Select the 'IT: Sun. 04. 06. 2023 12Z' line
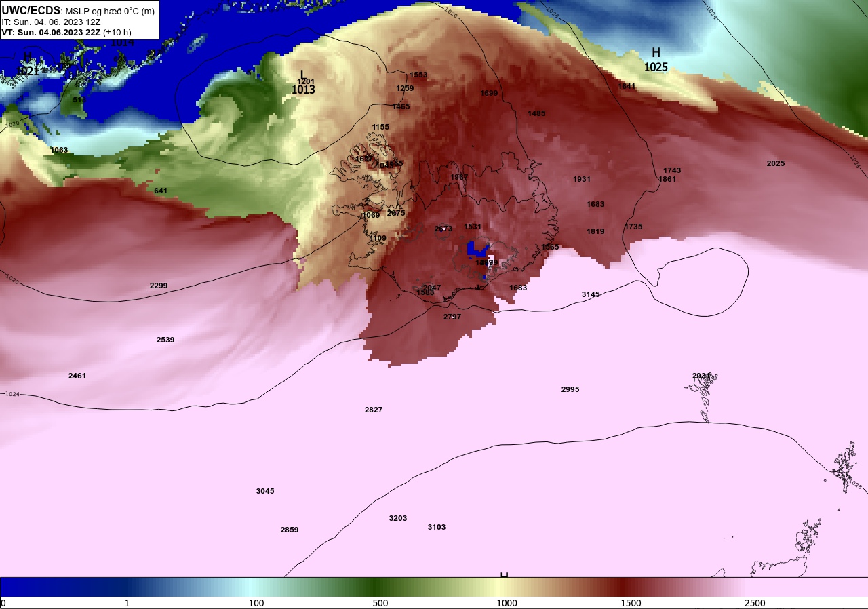Screen dimensions: 868x609 pos(50,22)
